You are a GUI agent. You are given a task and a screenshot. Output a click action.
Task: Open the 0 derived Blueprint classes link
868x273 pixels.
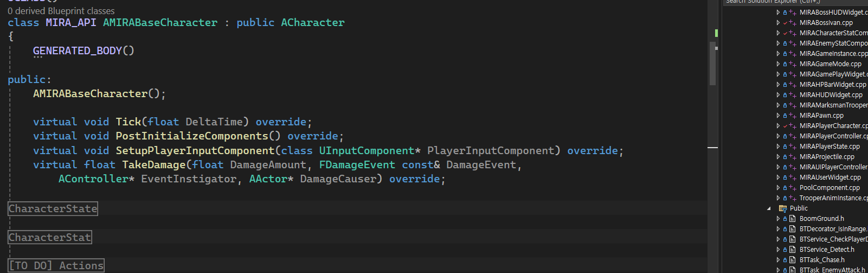point(61,11)
